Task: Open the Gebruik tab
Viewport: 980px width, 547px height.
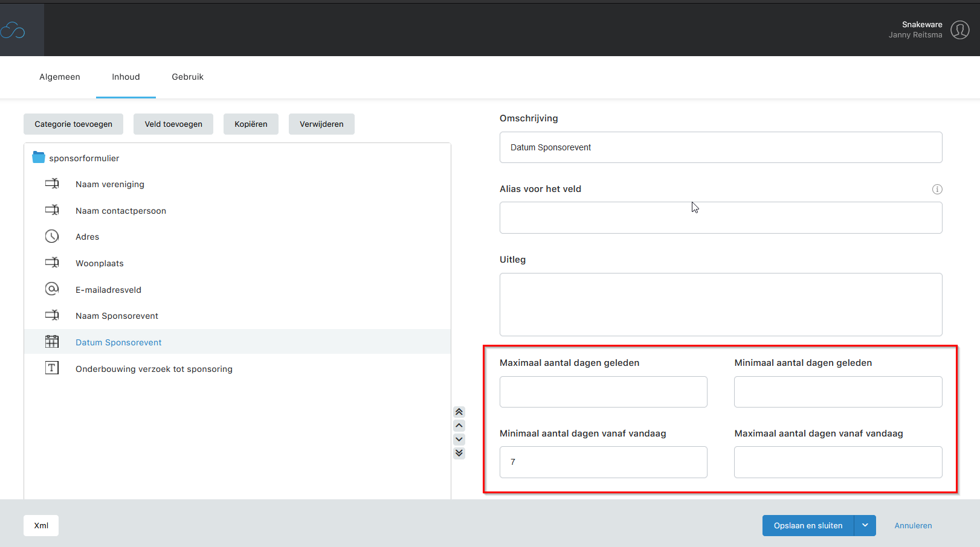Action: coord(187,77)
